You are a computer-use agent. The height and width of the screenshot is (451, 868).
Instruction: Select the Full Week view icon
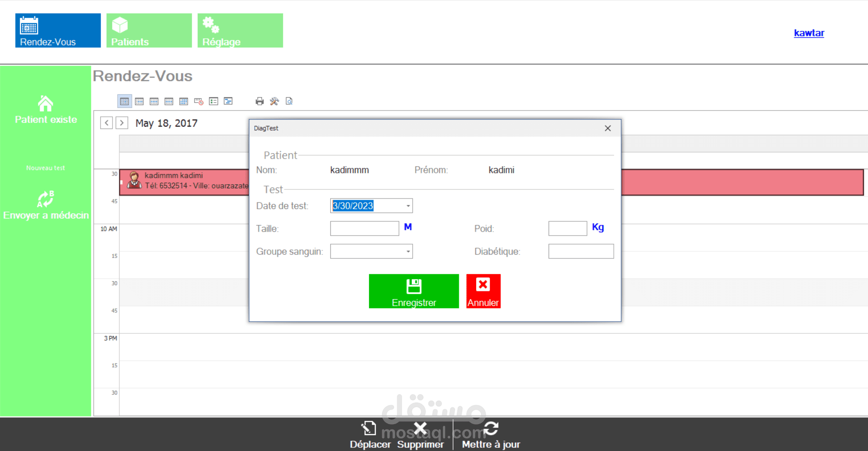pyautogui.click(x=169, y=101)
